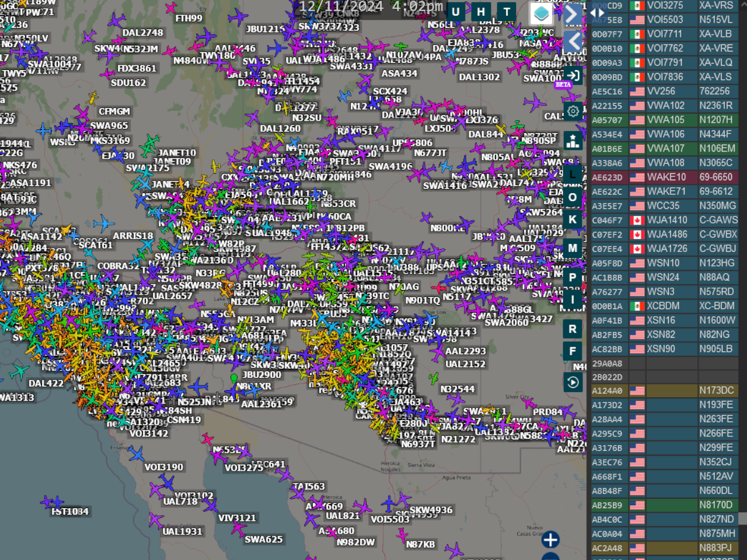Viewport: 747px width, 560px height.
Task: Click the SWA625 label on the map
Action: 264,540
